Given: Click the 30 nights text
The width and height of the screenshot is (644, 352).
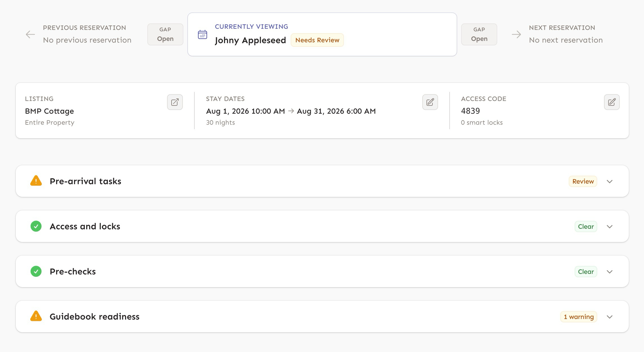Looking at the screenshot, I should (220, 122).
